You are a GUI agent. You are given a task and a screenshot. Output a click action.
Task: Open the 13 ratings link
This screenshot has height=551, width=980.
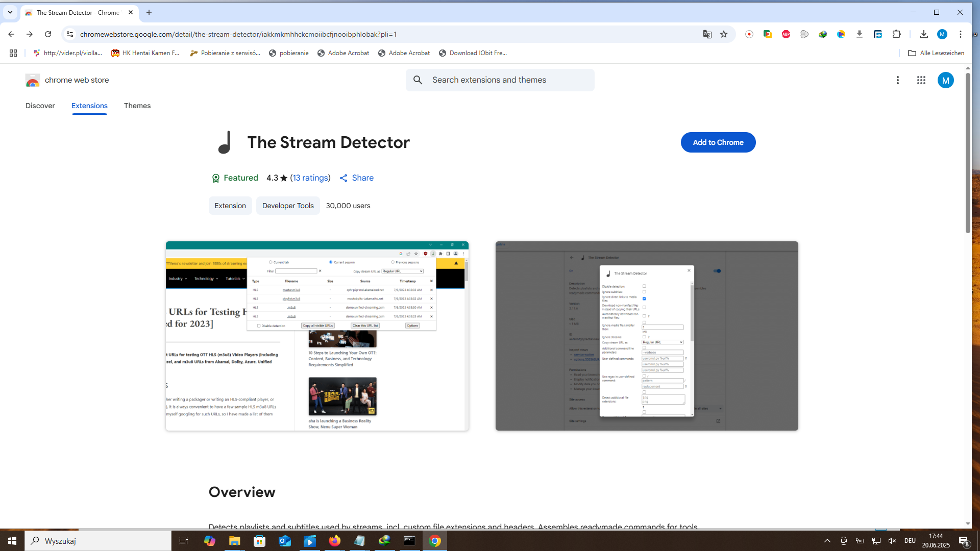point(310,178)
